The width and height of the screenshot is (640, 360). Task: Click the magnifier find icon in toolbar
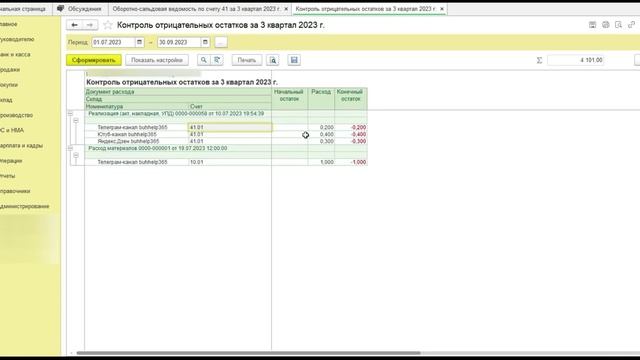(203, 60)
